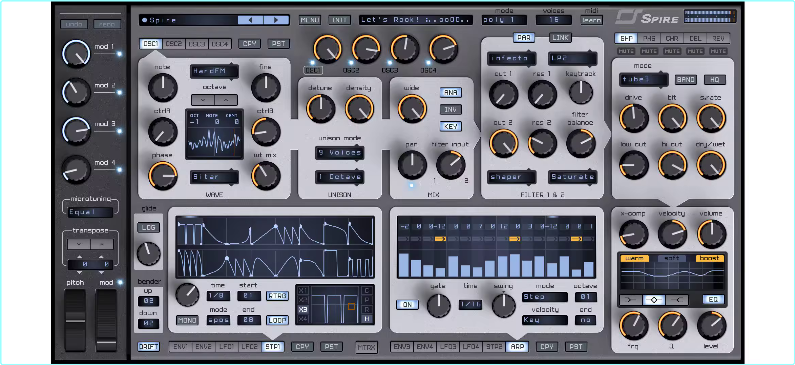This screenshot has height=365, width=795.
Task: Toggle the RTRG stepper button
Action: pos(277,296)
